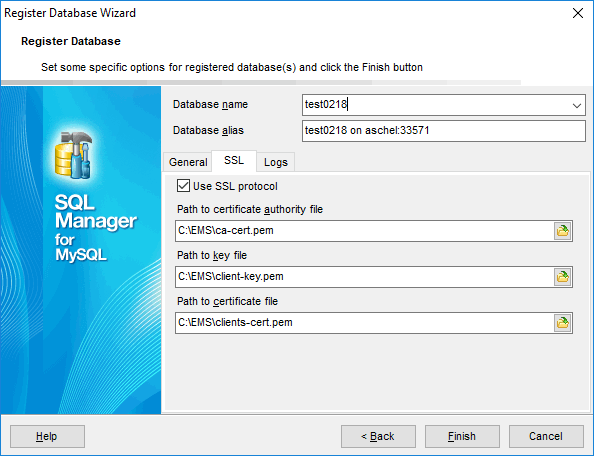Cancel the Register Database Wizard
Image resolution: width=594 pixels, height=456 pixels.
tap(546, 436)
